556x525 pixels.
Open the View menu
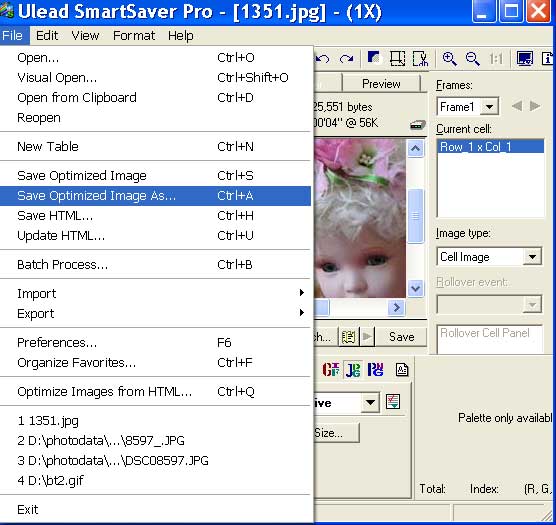coord(85,35)
